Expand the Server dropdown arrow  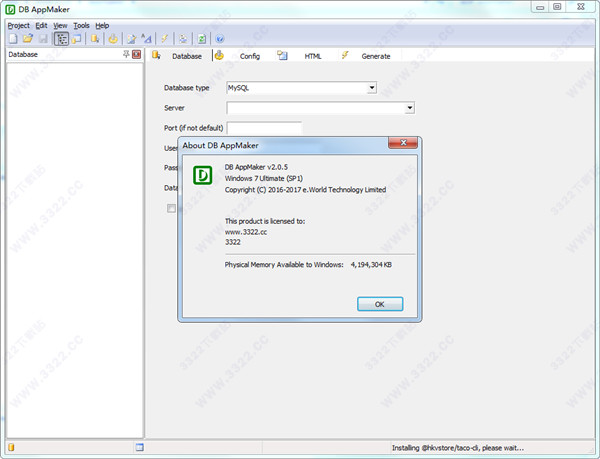[409, 108]
